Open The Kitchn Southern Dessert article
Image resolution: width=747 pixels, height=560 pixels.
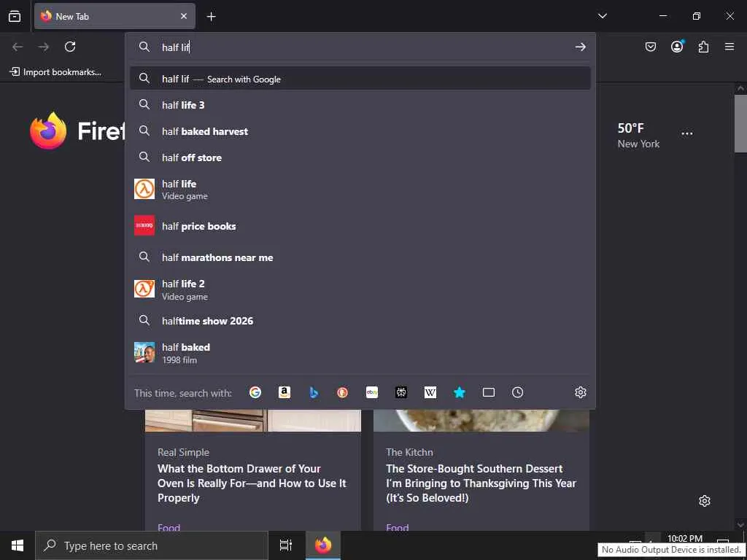click(x=481, y=483)
